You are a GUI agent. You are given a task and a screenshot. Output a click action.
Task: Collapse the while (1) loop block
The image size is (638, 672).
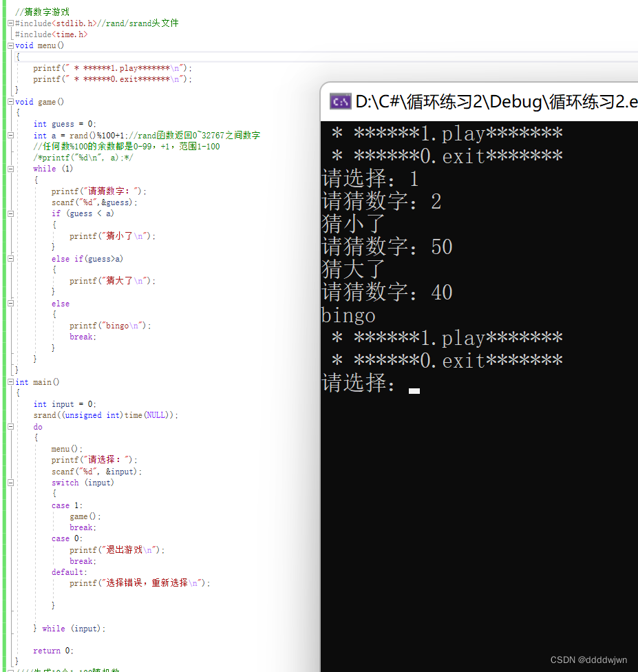pyautogui.click(x=10, y=168)
